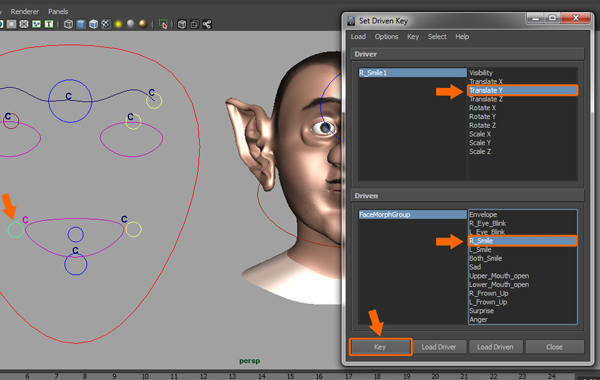The image size is (600, 380).
Task: Select blue circle control below mouth shape
Action: 75,264
